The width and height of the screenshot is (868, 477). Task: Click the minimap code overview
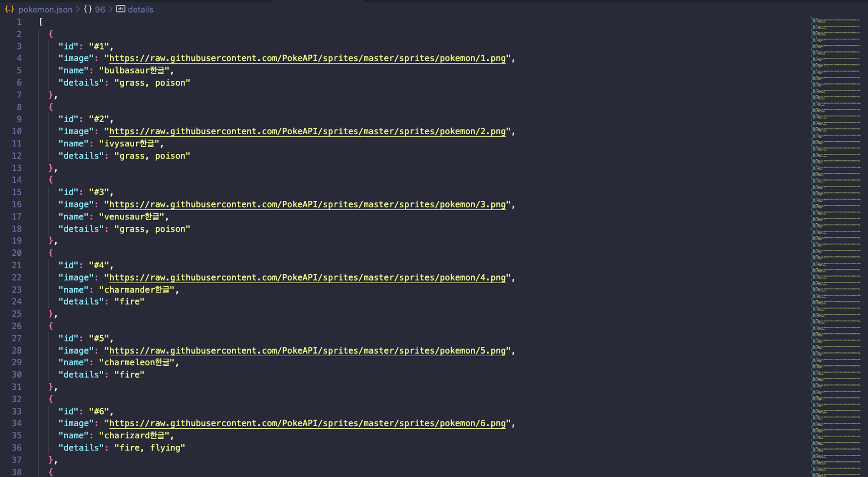tap(836, 247)
